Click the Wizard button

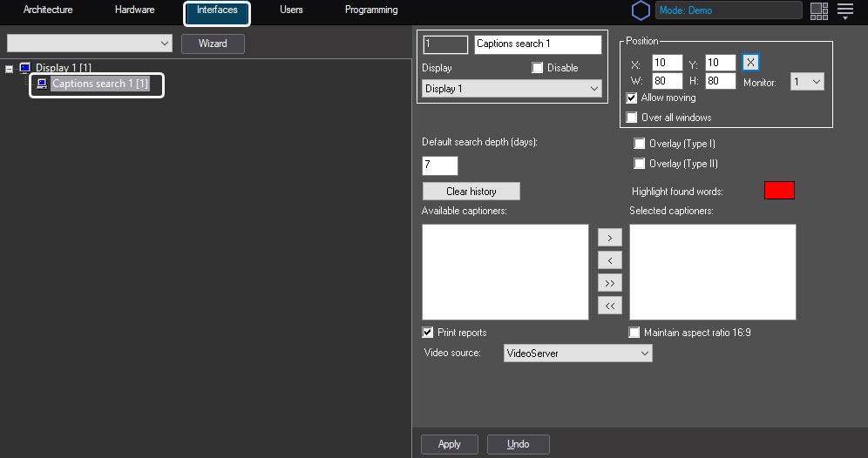214,44
